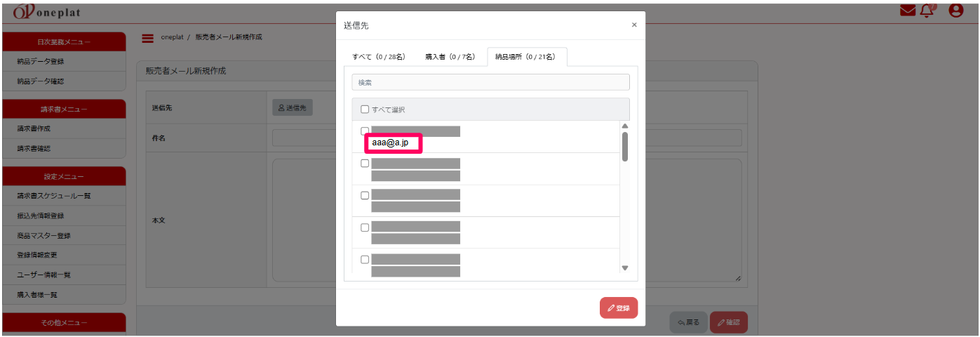Select the checkbox for aaa@a.jp recipient
The image size is (980, 337).
365,131
